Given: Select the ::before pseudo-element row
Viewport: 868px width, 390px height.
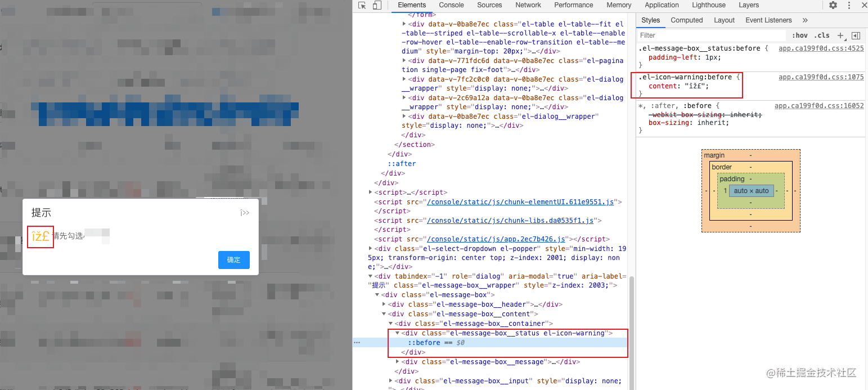Looking at the screenshot, I should pyautogui.click(x=491, y=343).
